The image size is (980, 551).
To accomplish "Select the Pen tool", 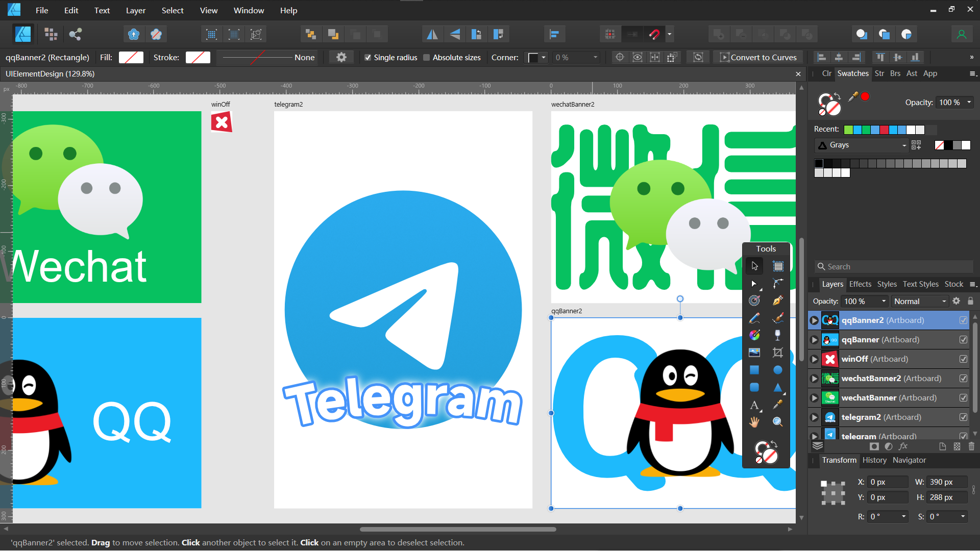I will pos(778,300).
